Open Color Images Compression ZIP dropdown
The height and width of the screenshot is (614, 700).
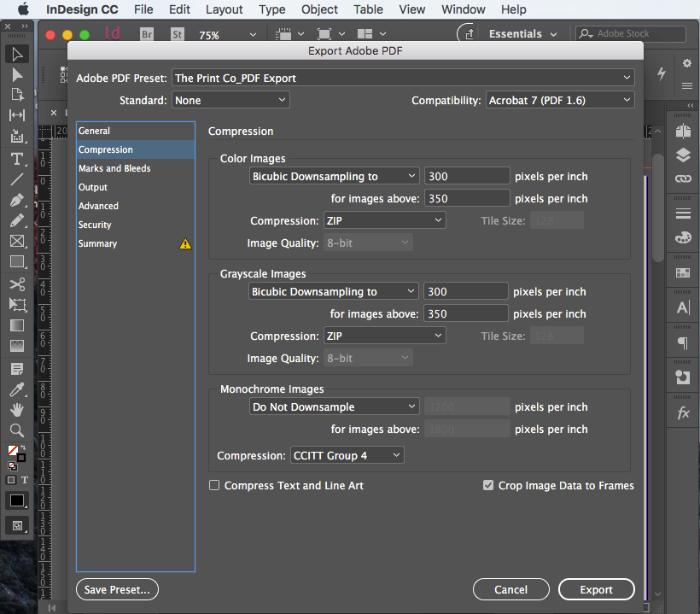(384, 220)
